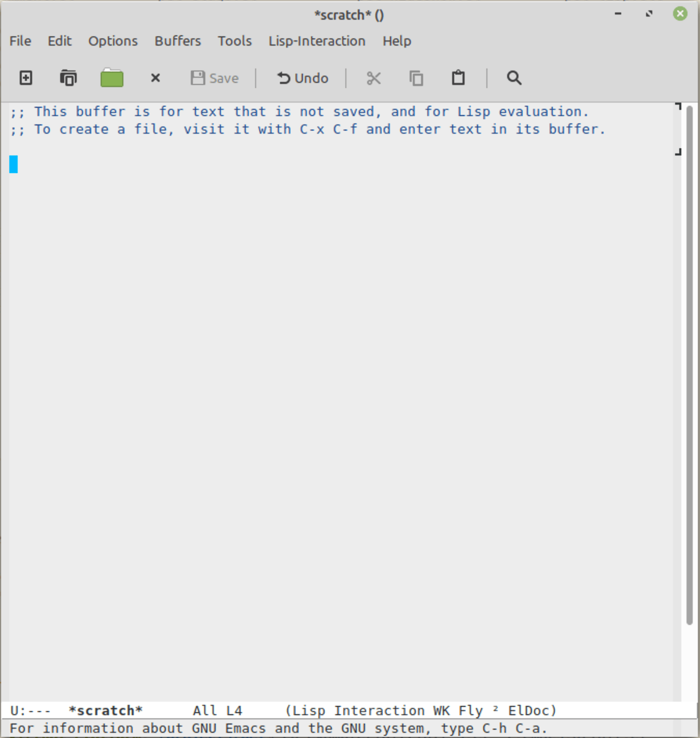
Task: Click the vertical scrollbar thumb
Action: [x=690, y=365]
